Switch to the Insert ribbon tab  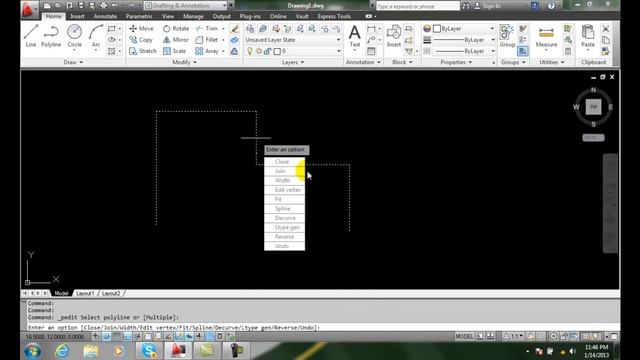click(77, 16)
